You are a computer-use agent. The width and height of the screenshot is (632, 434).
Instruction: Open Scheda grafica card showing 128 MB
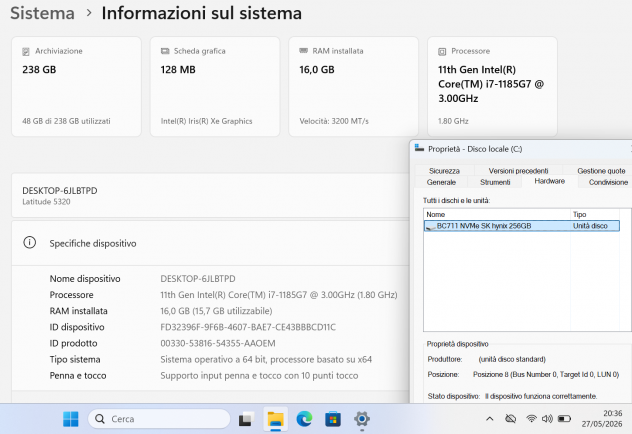[x=215, y=87]
